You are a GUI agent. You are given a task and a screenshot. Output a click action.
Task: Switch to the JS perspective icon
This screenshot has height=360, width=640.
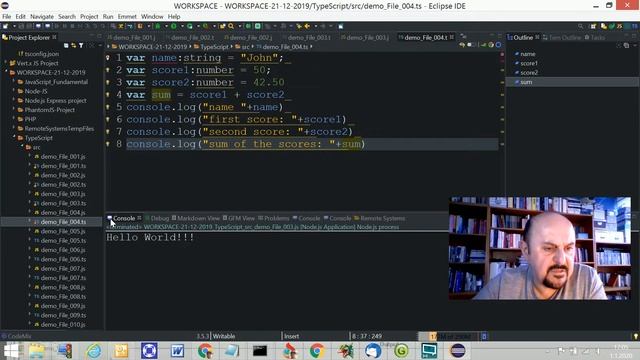coord(619,26)
